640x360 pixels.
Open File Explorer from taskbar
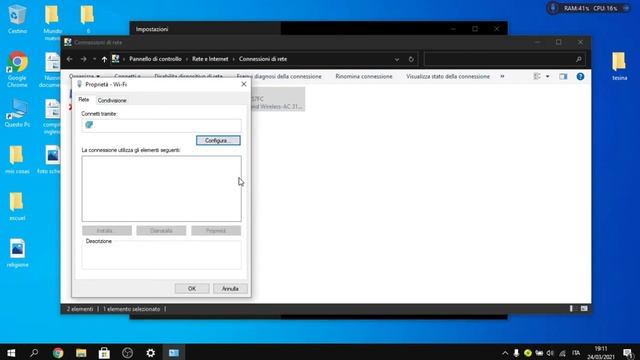point(81,353)
